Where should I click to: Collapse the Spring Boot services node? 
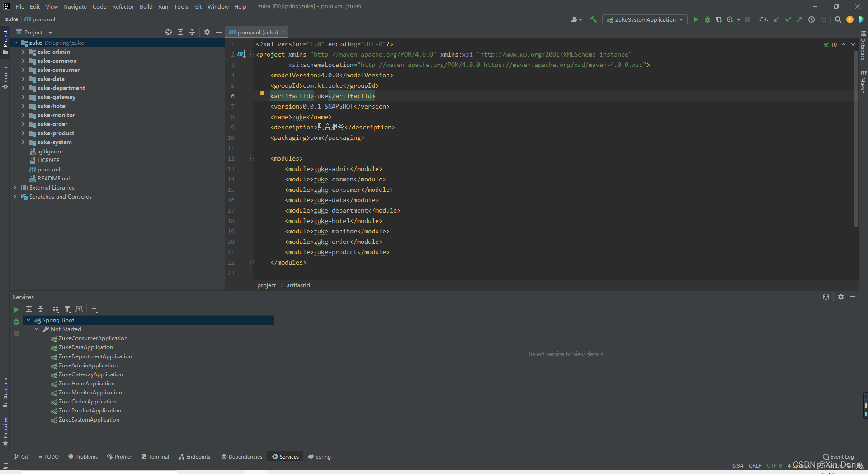pyautogui.click(x=28, y=320)
